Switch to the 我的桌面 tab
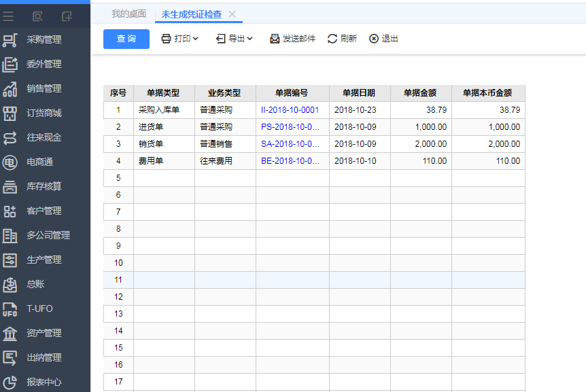 [x=128, y=14]
